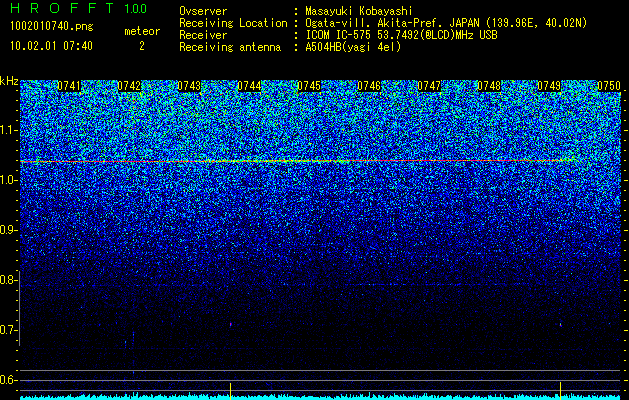Click the Ovserver field label
The height and width of the screenshot is (400, 629).
tap(203, 12)
